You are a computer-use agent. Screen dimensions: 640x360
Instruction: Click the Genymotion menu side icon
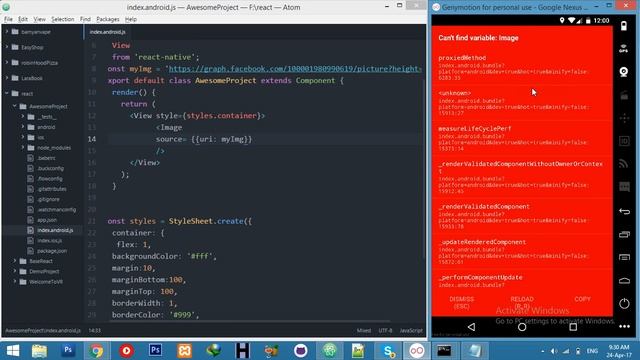[624, 257]
